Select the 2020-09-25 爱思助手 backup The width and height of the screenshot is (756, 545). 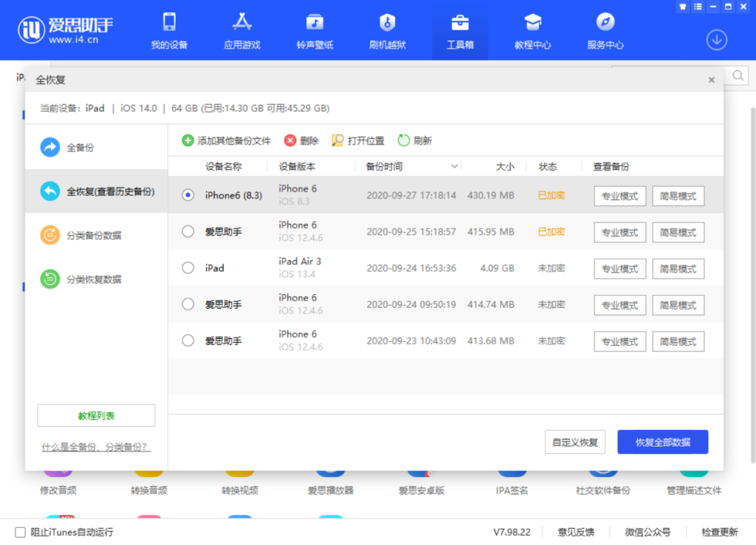point(188,231)
